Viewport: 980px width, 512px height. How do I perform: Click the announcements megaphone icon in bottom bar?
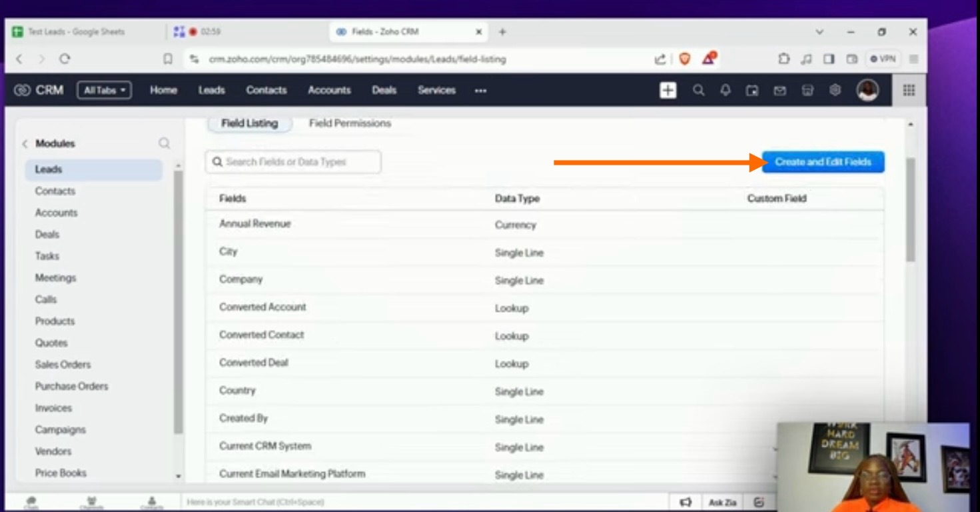click(686, 502)
